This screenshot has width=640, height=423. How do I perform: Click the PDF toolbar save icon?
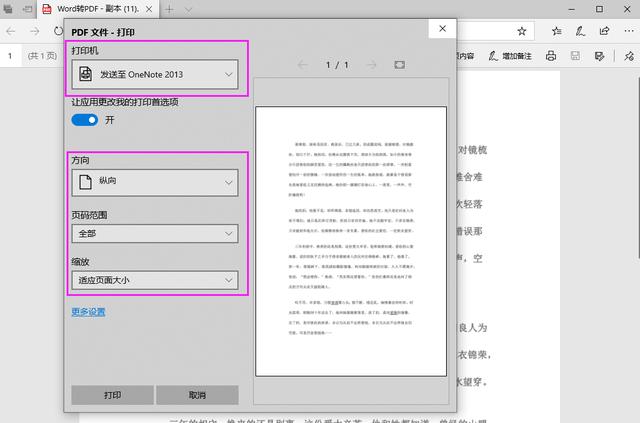coord(575,56)
